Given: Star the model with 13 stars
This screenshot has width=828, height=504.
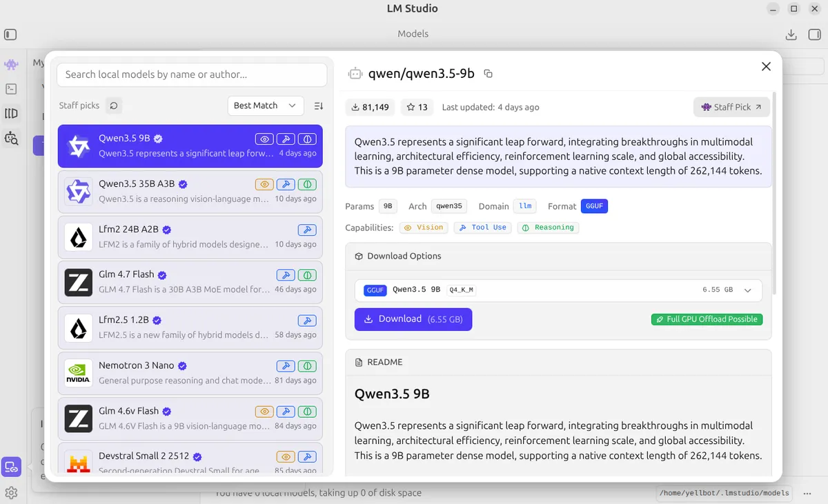Looking at the screenshot, I should 417,107.
